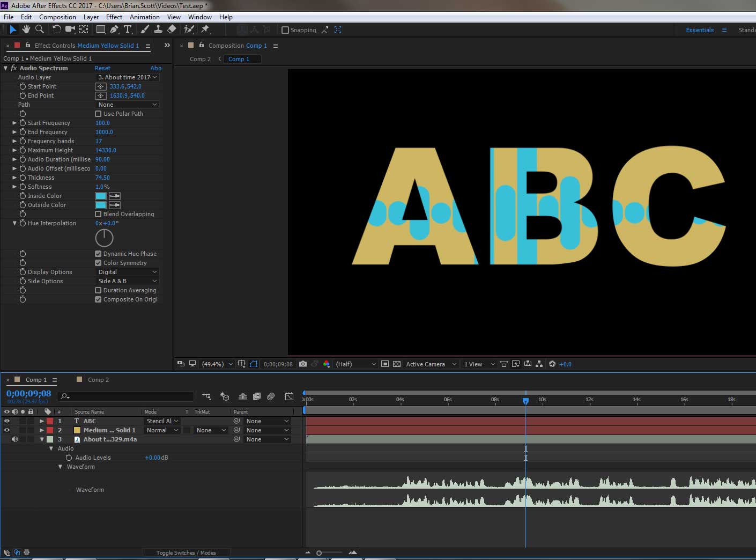Select the Rotation tool
Screen dimensions: 756x560
click(56, 30)
